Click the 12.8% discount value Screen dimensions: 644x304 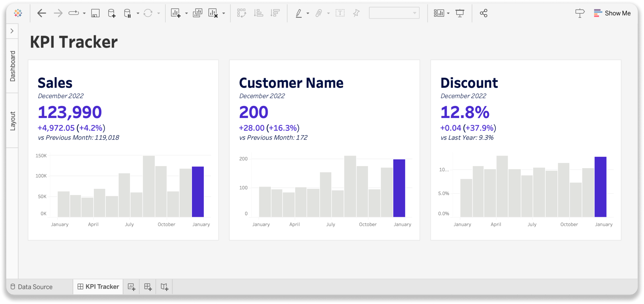coord(465,112)
